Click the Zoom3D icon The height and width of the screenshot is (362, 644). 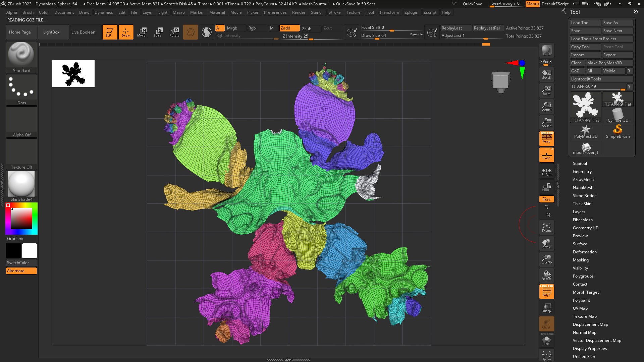tap(546, 259)
